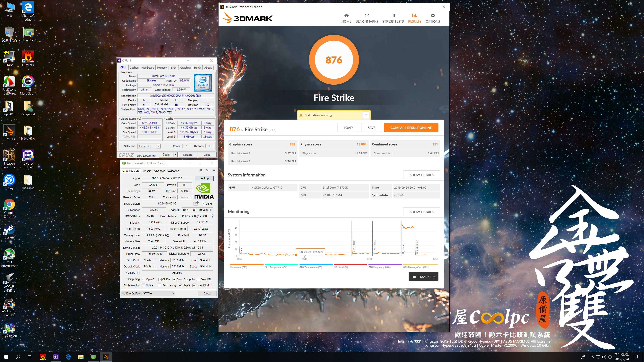Open the This PC desktop icon
Image resolution: width=644 pixels, height=362 pixels.
pyautogui.click(x=9, y=10)
